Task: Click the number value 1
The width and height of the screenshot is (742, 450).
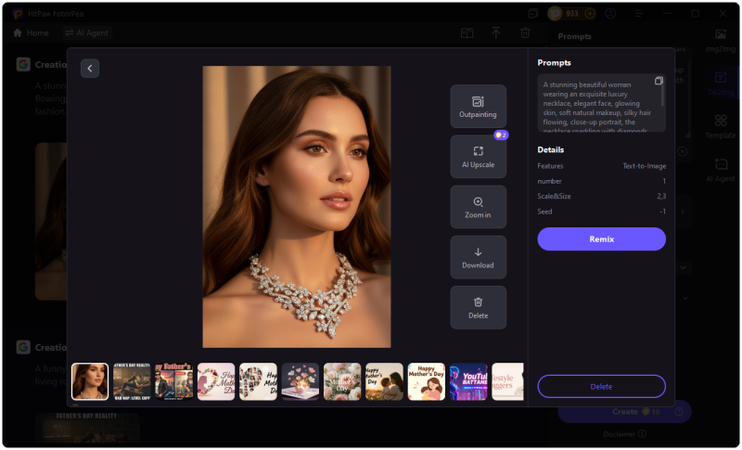Action: (x=664, y=181)
